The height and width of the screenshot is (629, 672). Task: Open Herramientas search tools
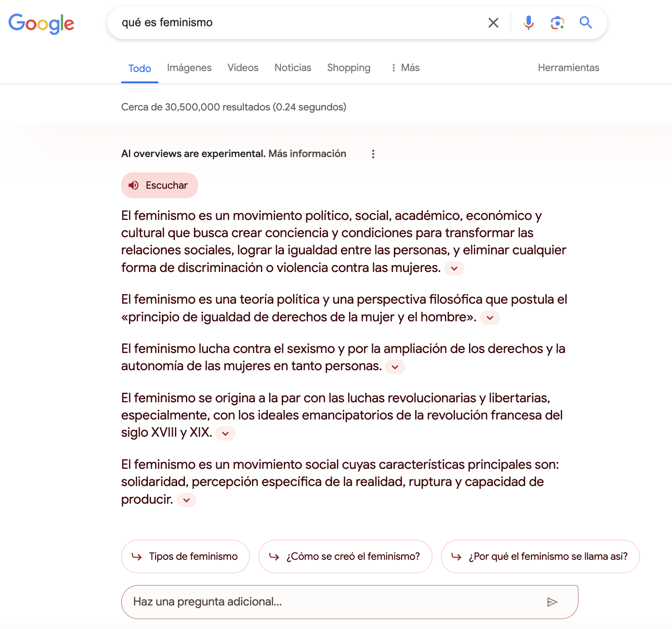(x=568, y=68)
